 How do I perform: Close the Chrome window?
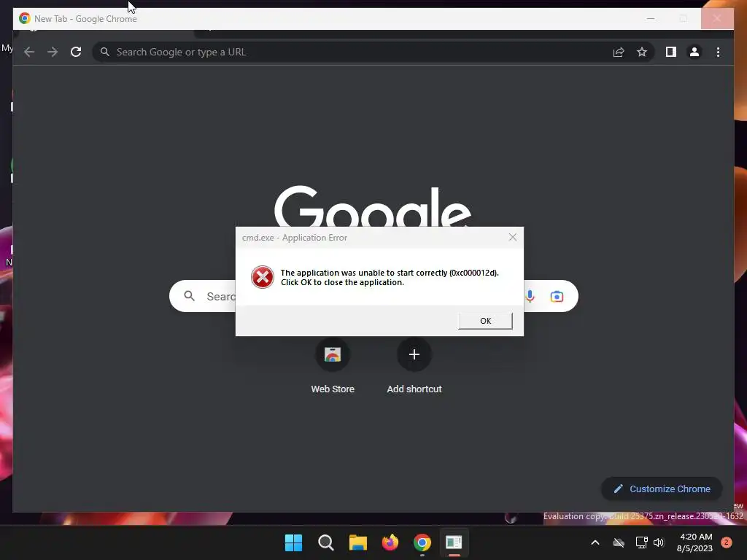(717, 18)
